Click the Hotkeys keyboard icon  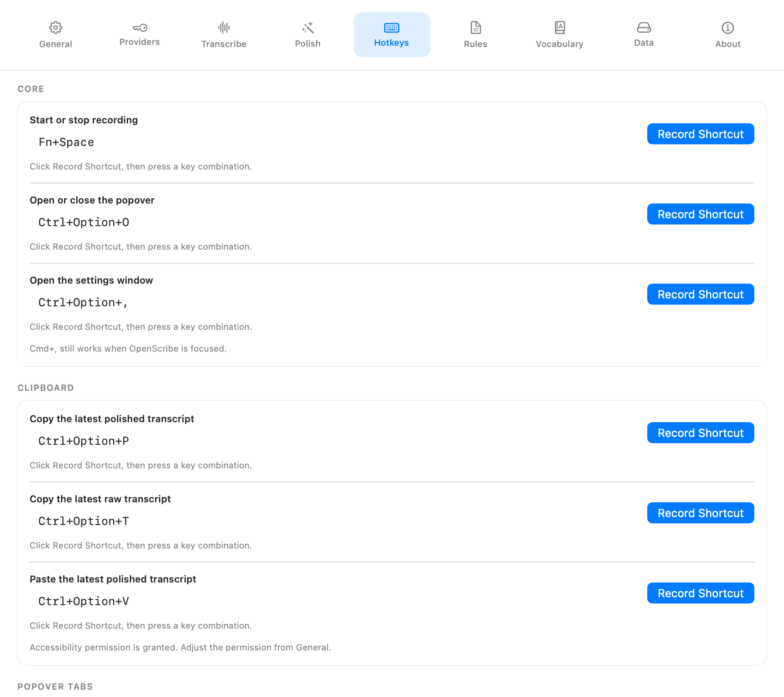392,27
